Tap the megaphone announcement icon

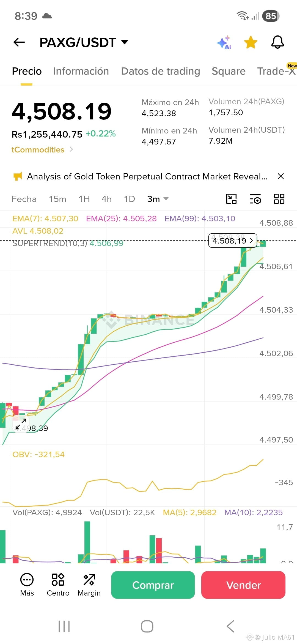click(x=18, y=176)
